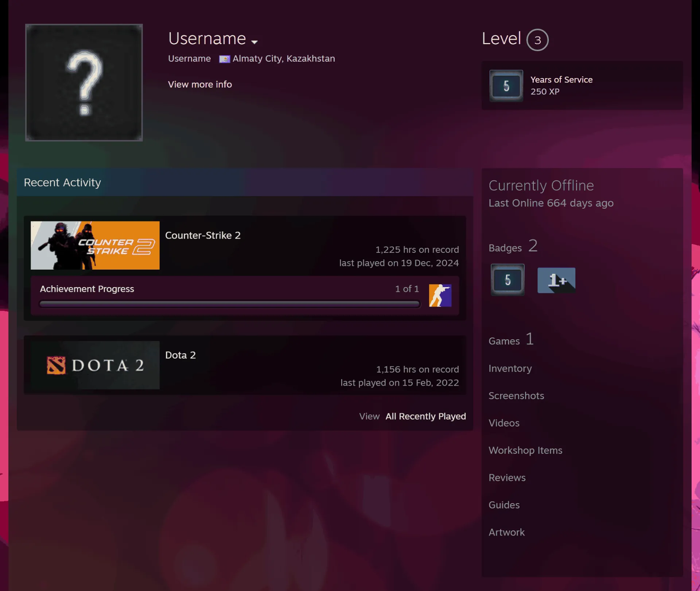
Task: Open the Badges 2 link
Action: click(x=513, y=246)
